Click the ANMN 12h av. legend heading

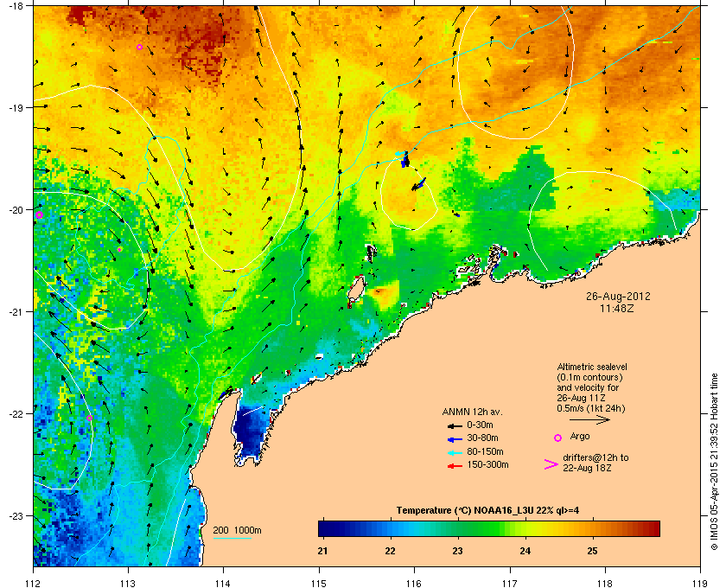pos(472,412)
